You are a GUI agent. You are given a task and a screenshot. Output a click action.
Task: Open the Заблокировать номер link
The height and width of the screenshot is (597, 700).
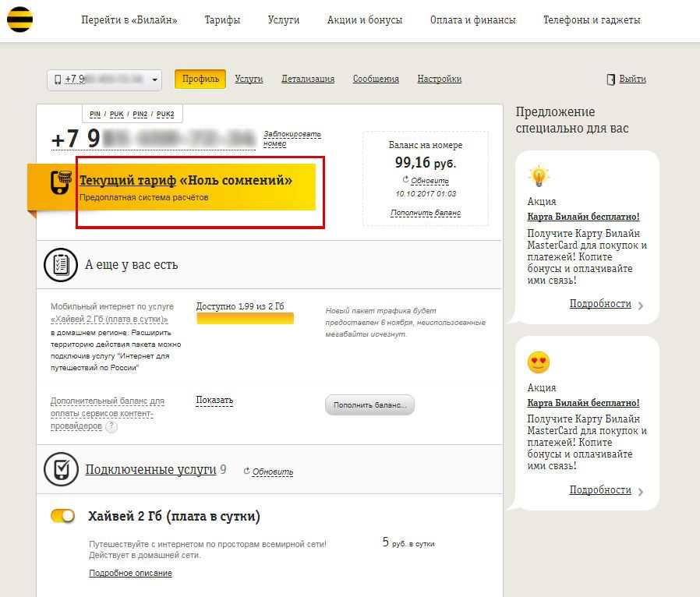(292, 139)
